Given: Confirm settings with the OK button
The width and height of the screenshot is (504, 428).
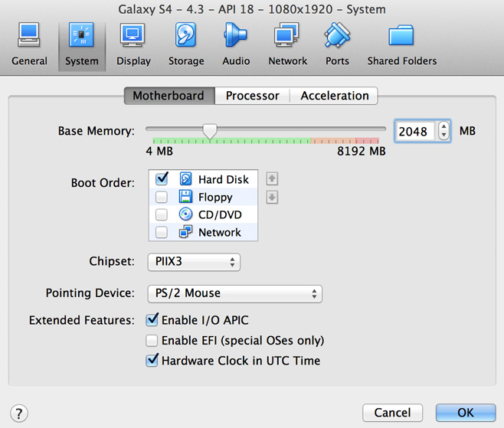Looking at the screenshot, I should [x=466, y=413].
